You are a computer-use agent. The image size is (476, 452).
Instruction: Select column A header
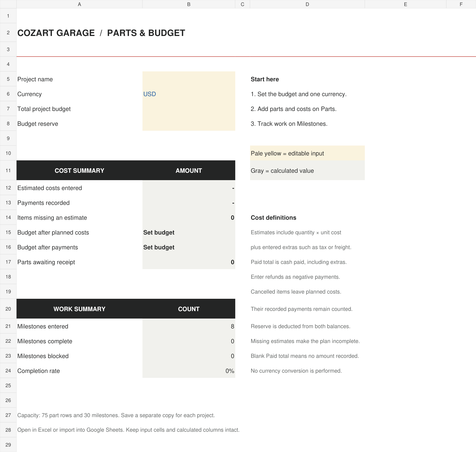(79, 4)
